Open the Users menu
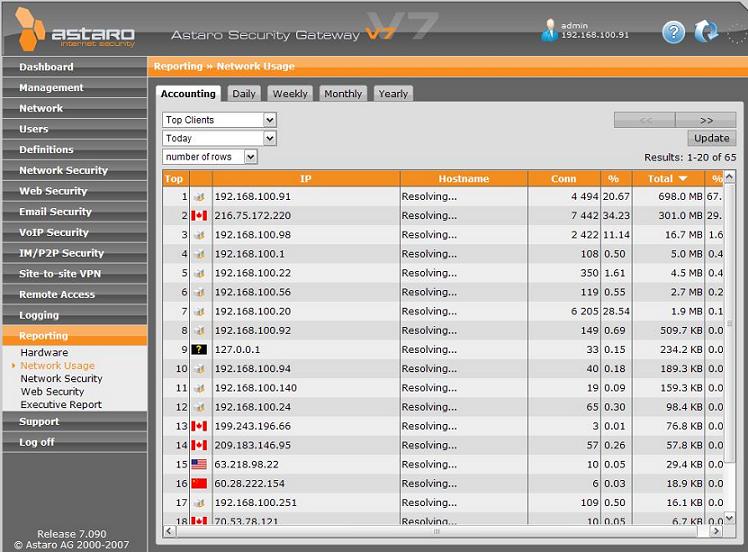 tap(75, 129)
